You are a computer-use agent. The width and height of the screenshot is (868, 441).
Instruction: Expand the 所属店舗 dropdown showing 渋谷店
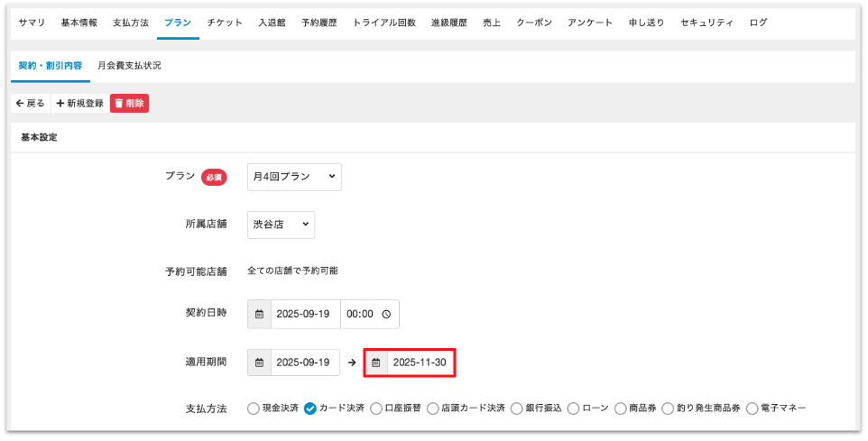[281, 225]
